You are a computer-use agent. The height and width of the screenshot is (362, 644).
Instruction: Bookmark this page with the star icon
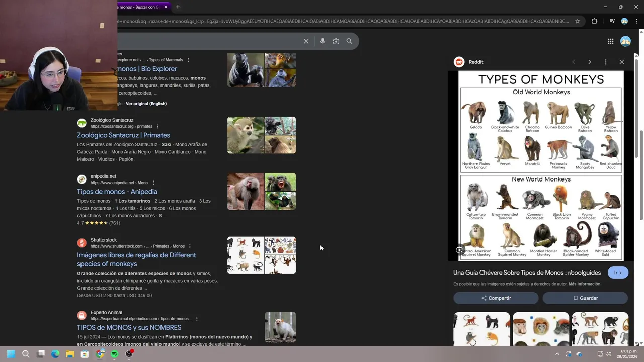click(x=578, y=21)
